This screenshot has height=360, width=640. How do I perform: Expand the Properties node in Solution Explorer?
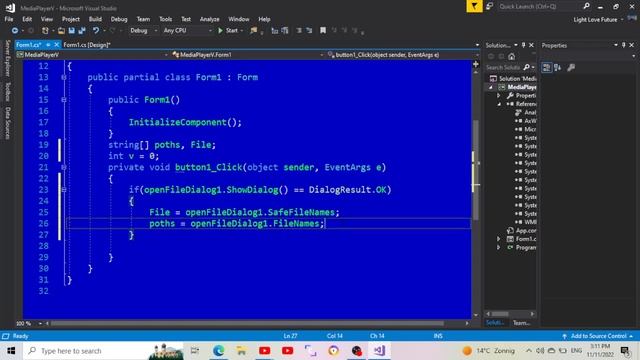coord(499,96)
